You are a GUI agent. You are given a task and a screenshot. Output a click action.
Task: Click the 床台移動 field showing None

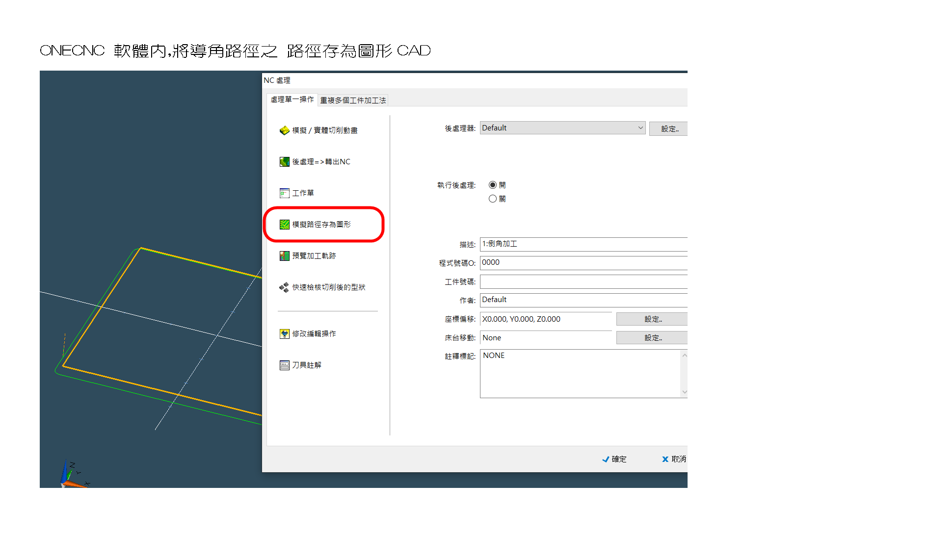546,337
